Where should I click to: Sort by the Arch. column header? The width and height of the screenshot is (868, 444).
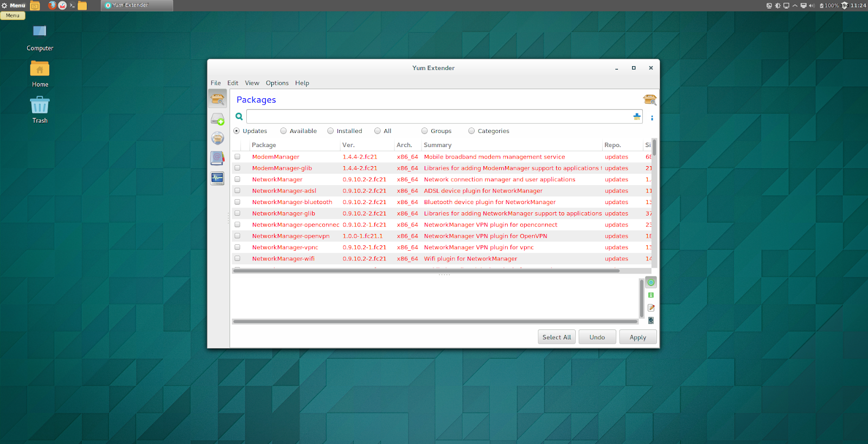coord(408,145)
